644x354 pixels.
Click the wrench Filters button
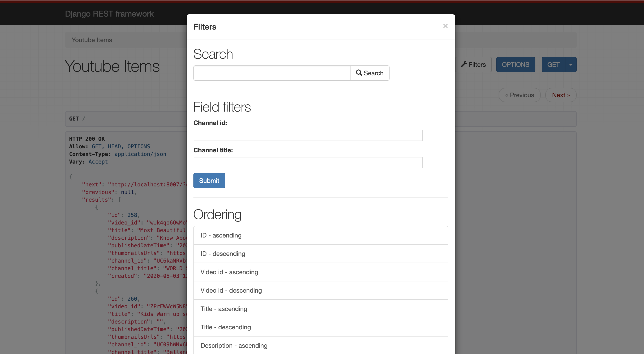[x=473, y=65]
